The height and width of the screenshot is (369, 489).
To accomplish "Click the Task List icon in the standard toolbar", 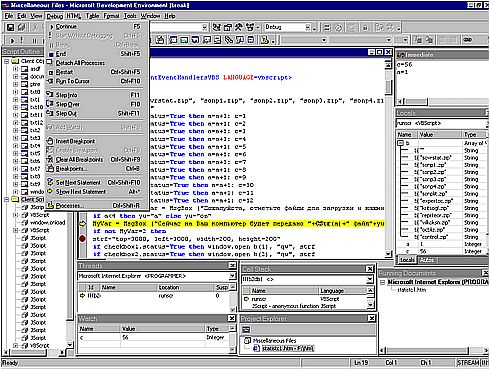I will (x=249, y=27).
